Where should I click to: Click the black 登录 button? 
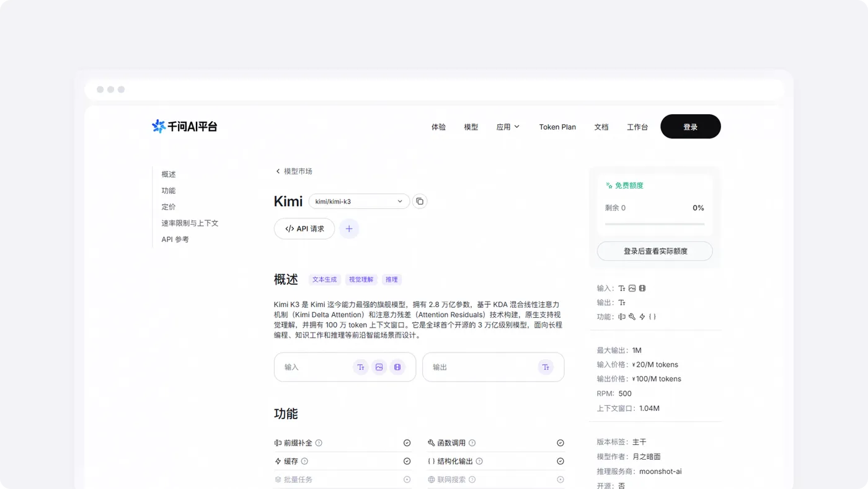[x=691, y=127]
